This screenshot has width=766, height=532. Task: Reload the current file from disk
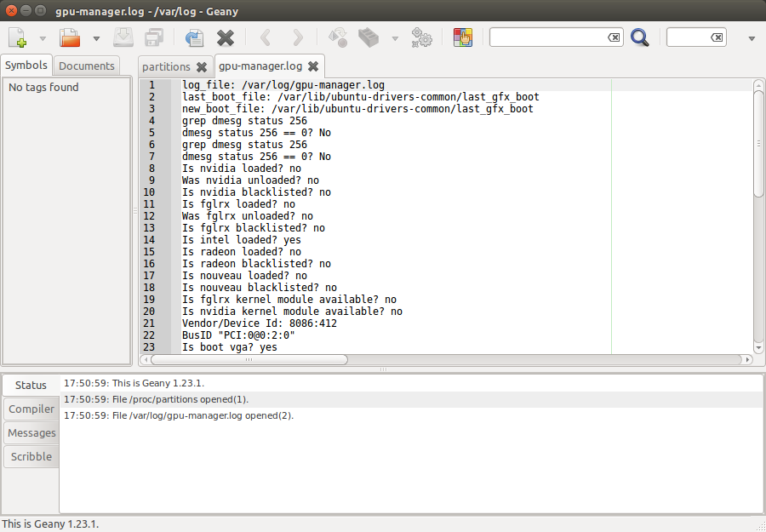point(194,37)
